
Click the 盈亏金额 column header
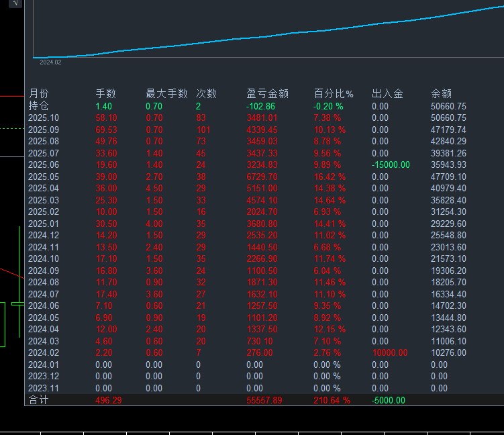[267, 93]
